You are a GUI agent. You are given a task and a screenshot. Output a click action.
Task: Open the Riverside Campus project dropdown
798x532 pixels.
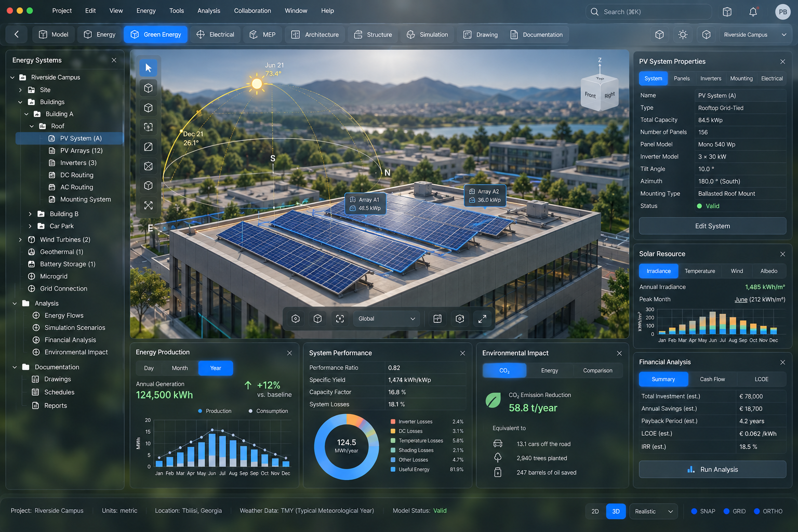pyautogui.click(x=755, y=35)
